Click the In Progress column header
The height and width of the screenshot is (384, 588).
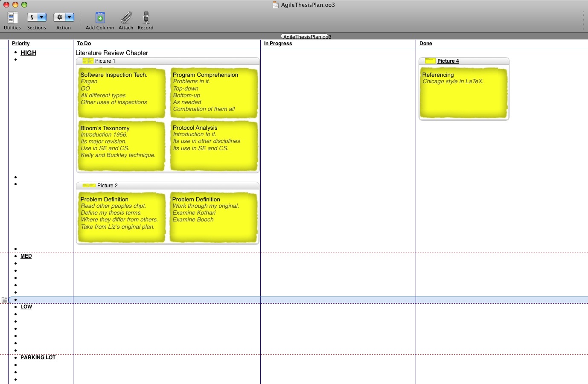coord(278,44)
